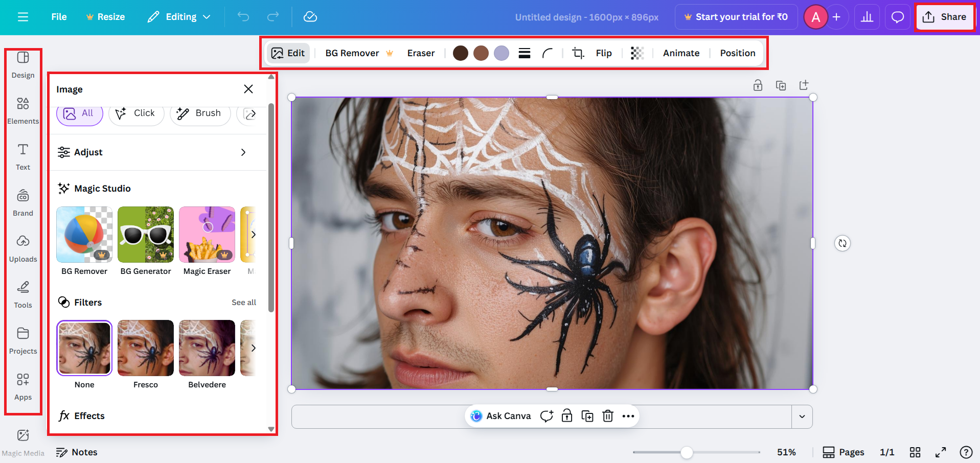Click See all filters link
Image resolution: width=980 pixels, height=463 pixels.
(244, 302)
